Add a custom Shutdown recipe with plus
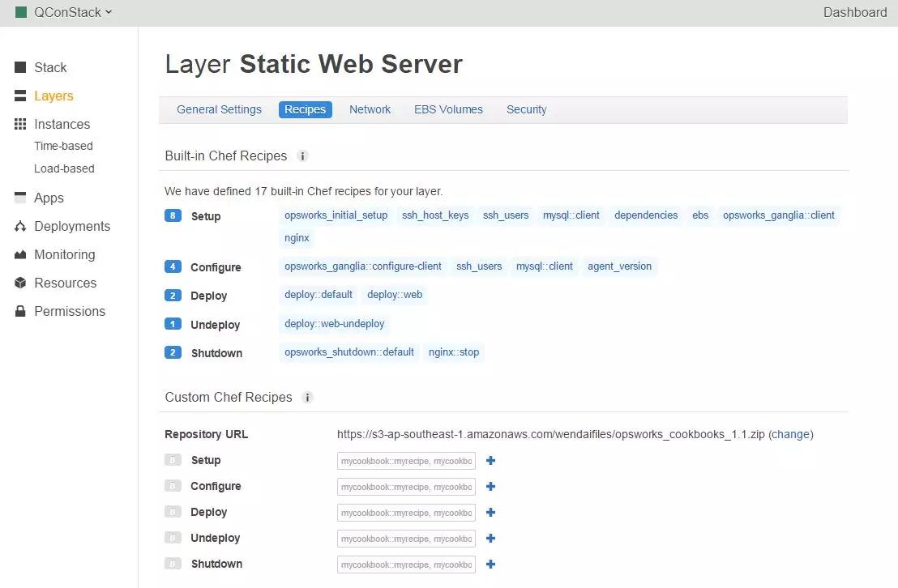The image size is (898, 588). click(x=491, y=564)
